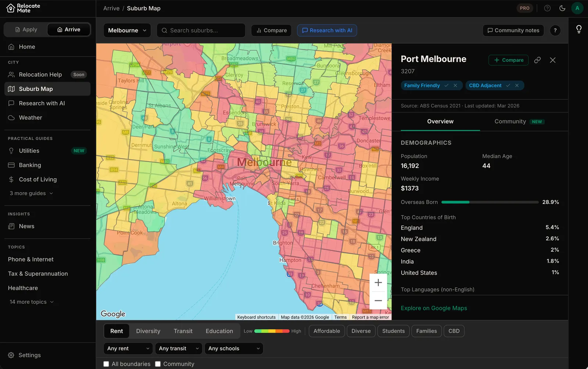The height and width of the screenshot is (369, 588).
Task: Open the Any schools dropdown
Action: click(x=234, y=348)
